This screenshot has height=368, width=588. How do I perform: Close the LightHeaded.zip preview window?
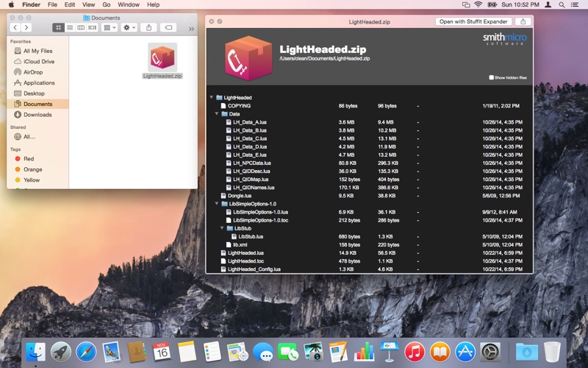click(x=212, y=21)
